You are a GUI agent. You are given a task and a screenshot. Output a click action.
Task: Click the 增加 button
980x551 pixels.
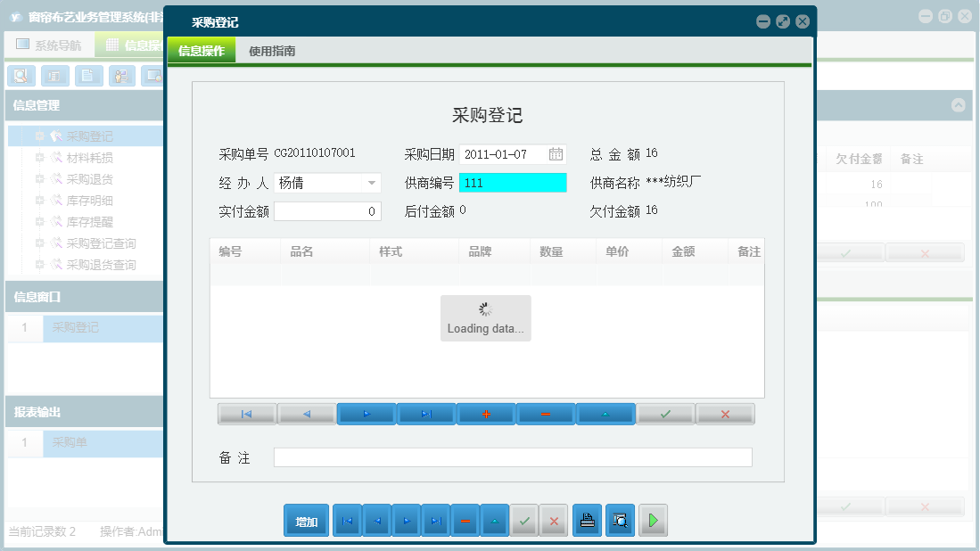(x=306, y=520)
